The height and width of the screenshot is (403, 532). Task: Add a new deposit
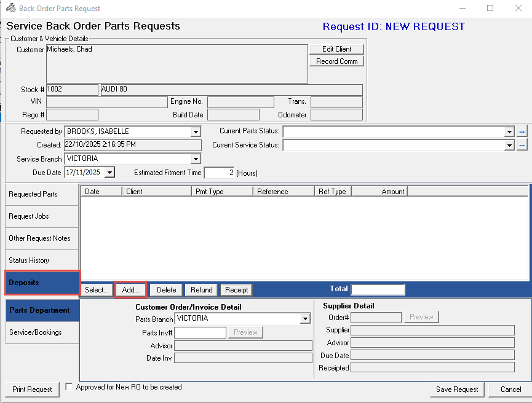click(130, 290)
